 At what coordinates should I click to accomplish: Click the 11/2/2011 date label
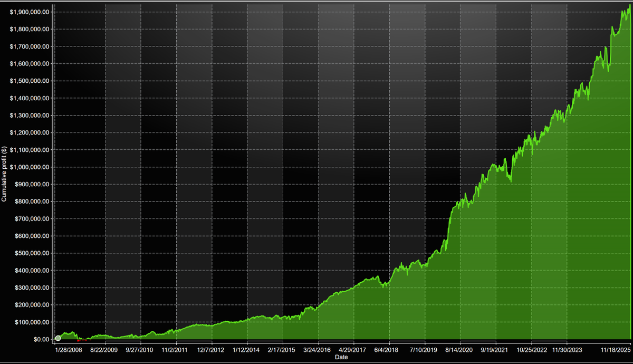pos(175,349)
